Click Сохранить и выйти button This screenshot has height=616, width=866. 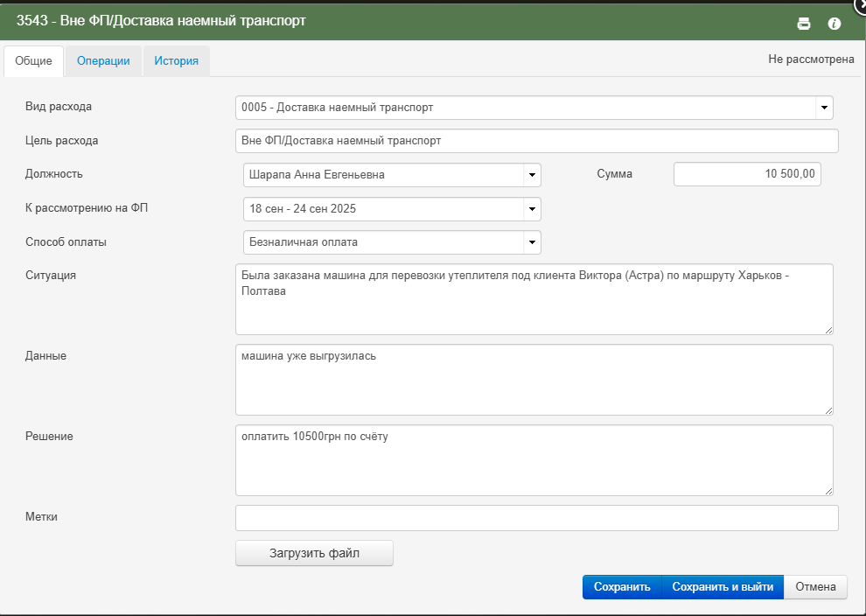click(x=723, y=587)
